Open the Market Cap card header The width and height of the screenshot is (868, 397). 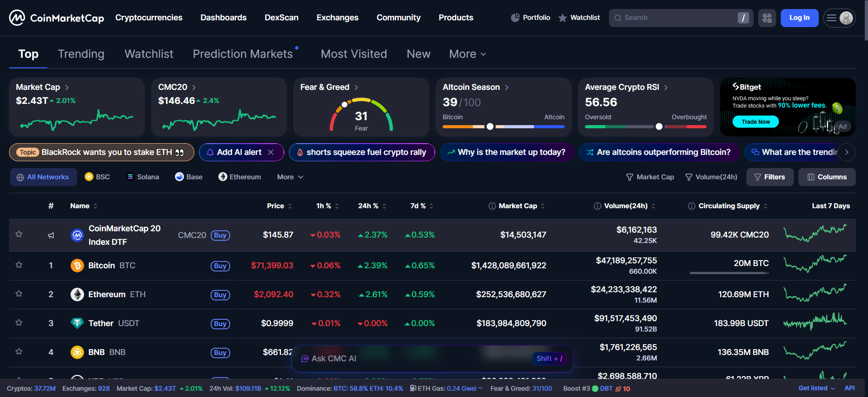point(42,87)
